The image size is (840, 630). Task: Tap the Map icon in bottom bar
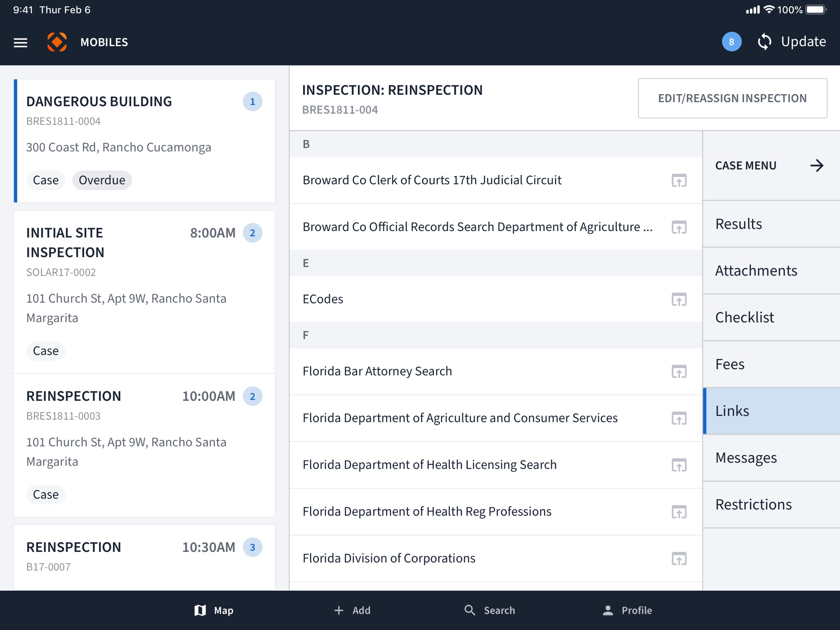pos(200,610)
